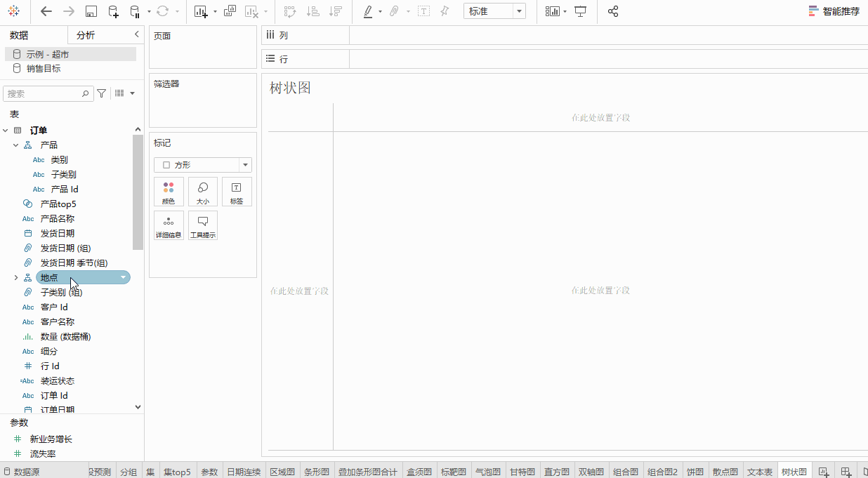Collapse the 产品 hierarchy
868x478 pixels.
pos(16,145)
